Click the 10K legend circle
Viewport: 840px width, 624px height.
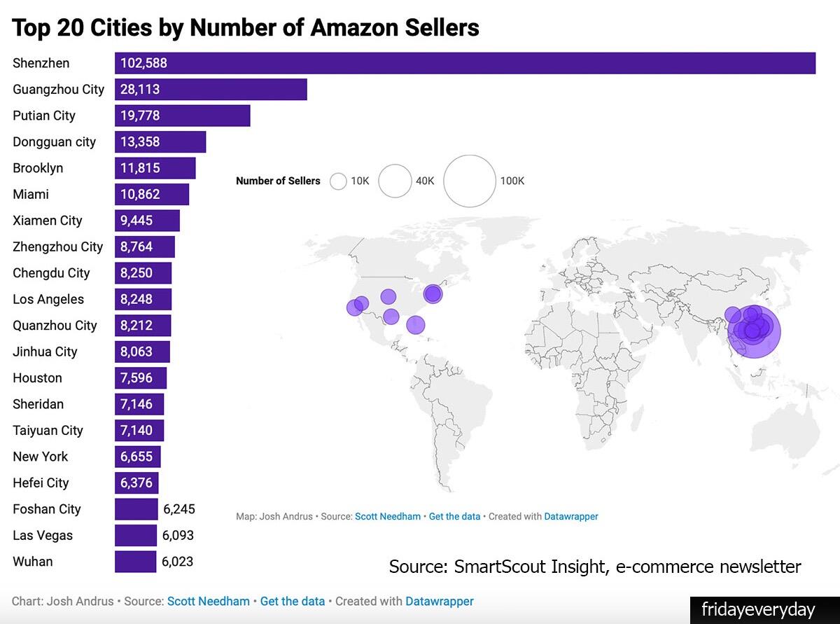[339, 181]
